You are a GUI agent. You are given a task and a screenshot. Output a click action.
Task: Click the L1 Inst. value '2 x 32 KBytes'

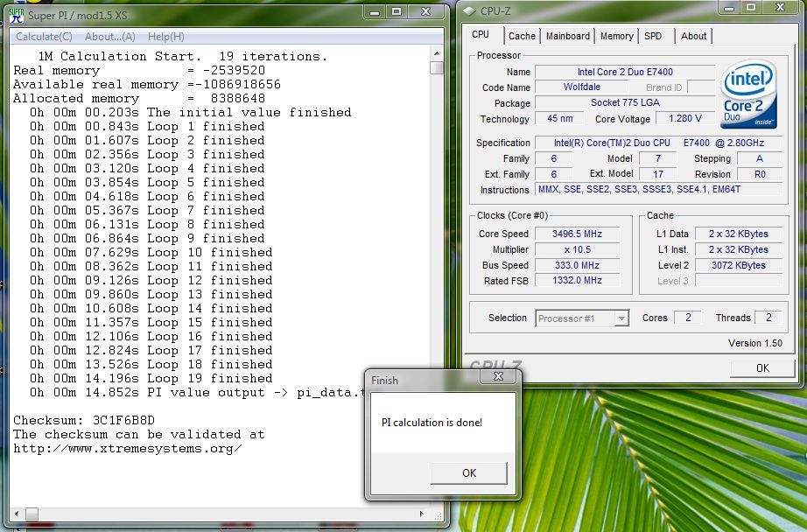coord(739,249)
